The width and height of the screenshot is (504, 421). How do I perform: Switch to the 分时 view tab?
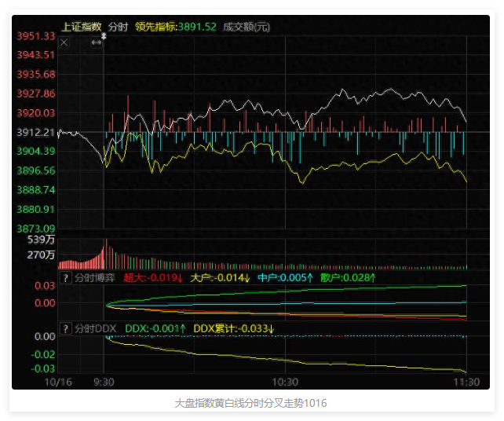coord(119,27)
